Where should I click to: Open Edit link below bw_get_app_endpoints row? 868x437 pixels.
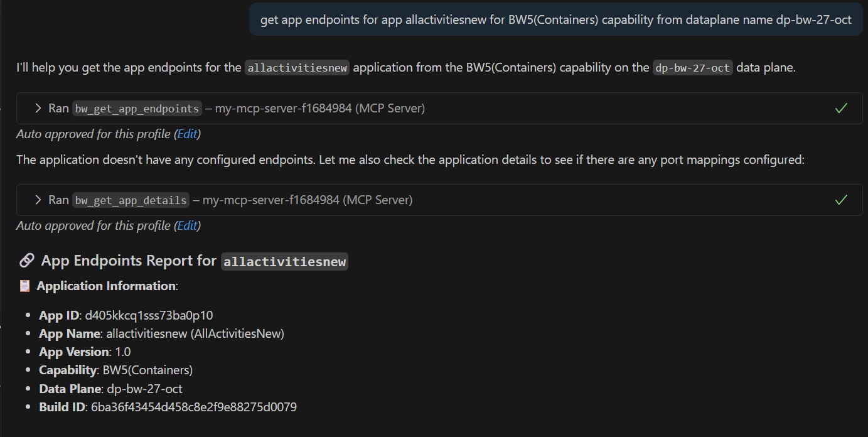187,134
